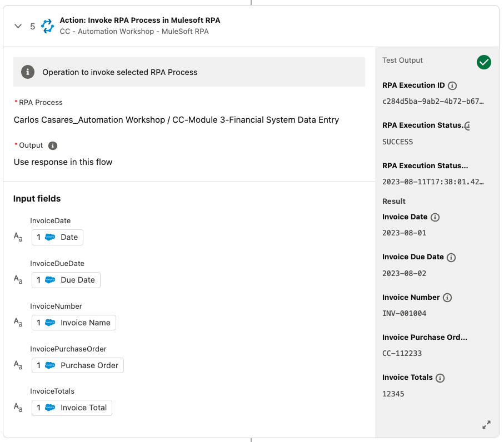Select the Due Date pill in InvoiceDueDate
The image size is (504, 442).
66,280
